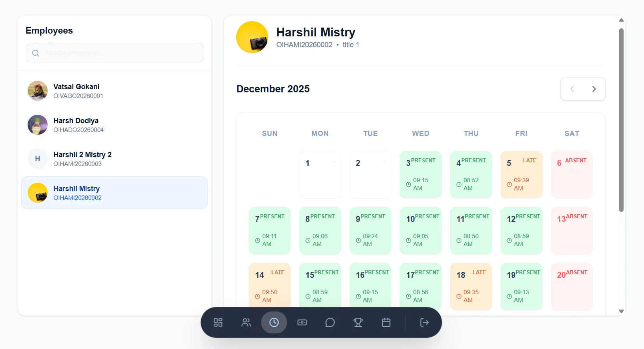Screen dimensions: 644x349
Task: Open the employees icon in bottom dock
Action: (246, 323)
